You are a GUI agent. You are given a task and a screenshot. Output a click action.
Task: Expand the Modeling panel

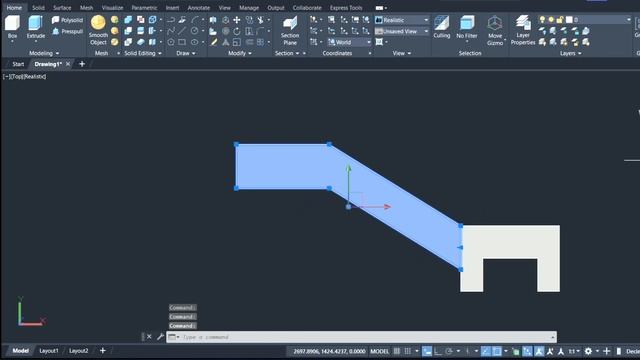(44, 53)
